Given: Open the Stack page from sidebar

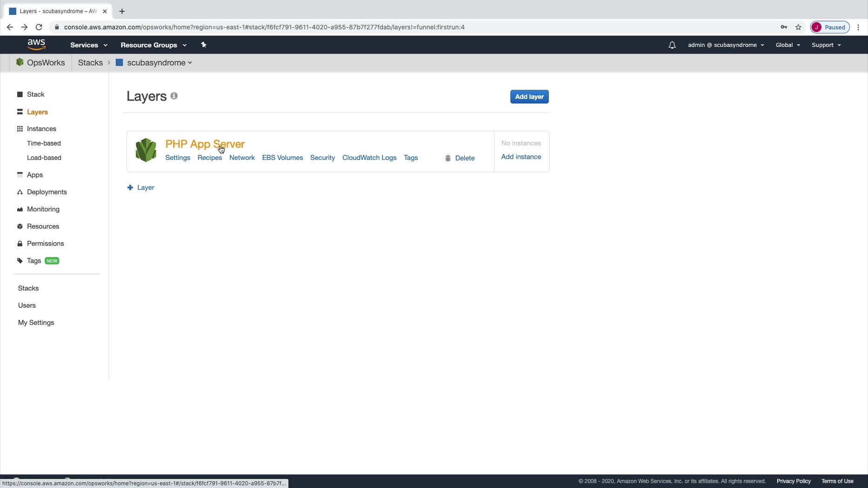Looking at the screenshot, I should (36, 94).
